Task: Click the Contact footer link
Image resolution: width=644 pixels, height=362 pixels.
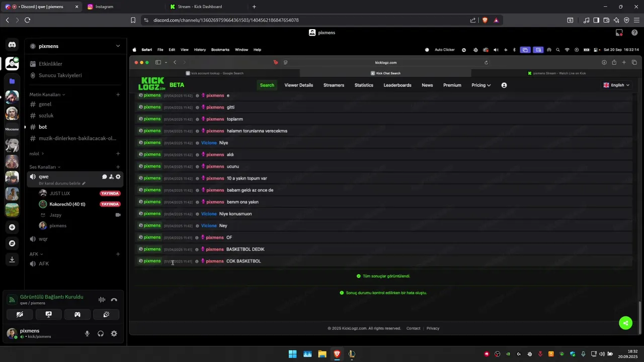Action: [x=413, y=328]
